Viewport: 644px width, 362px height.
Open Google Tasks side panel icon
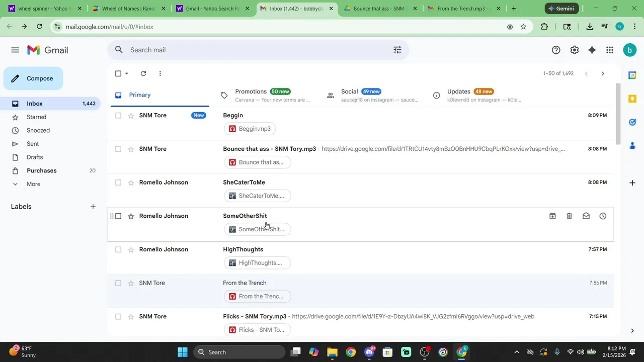coord(632,122)
